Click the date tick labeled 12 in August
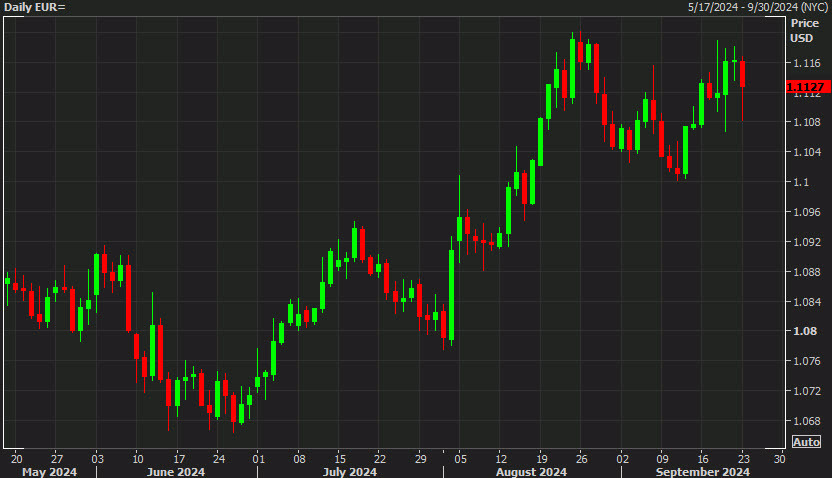Screen dimensions: 832x478 [x=501, y=459]
